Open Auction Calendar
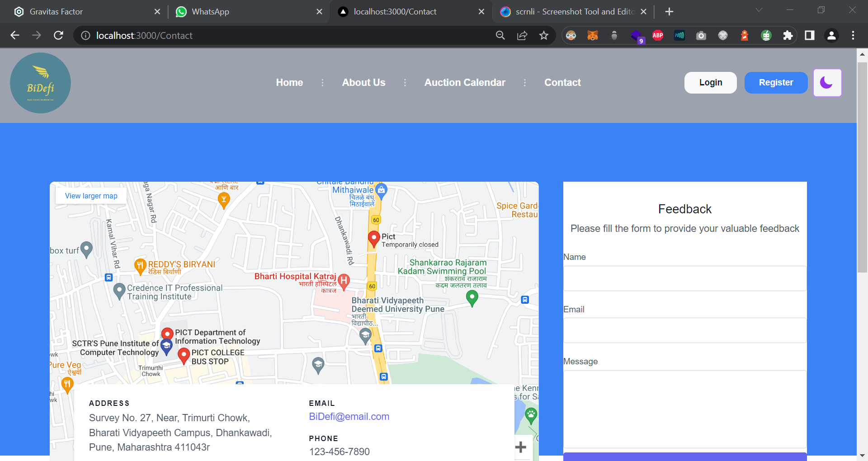The image size is (868, 461). [x=465, y=83]
